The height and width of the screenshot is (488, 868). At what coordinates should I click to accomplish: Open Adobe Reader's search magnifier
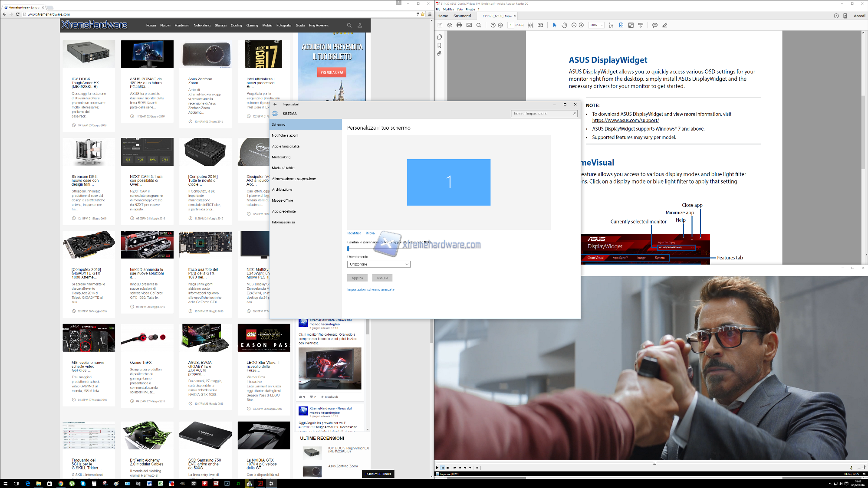[479, 25]
